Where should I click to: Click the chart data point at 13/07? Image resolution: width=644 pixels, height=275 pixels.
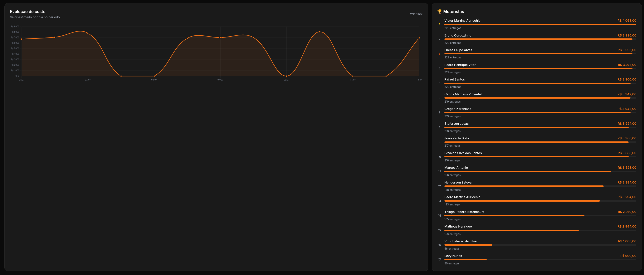click(419, 38)
